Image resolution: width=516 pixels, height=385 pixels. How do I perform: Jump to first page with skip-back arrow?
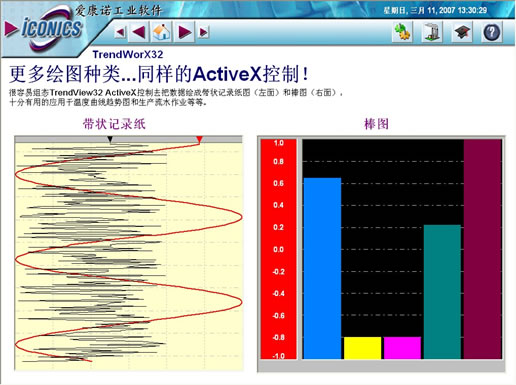tap(120, 32)
